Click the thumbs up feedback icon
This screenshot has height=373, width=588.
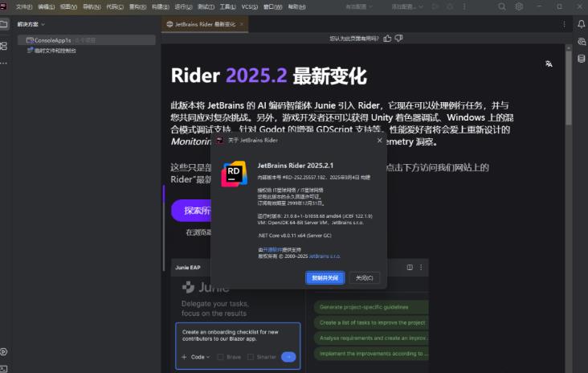click(387, 39)
